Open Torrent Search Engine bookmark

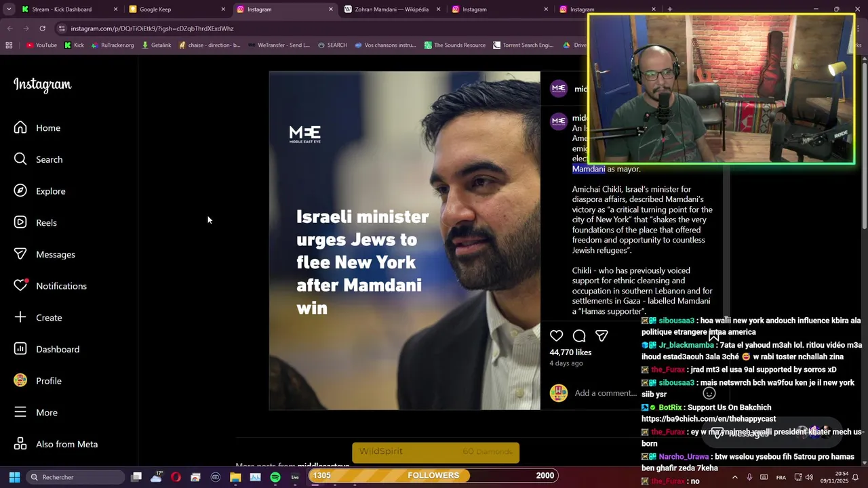point(523,45)
